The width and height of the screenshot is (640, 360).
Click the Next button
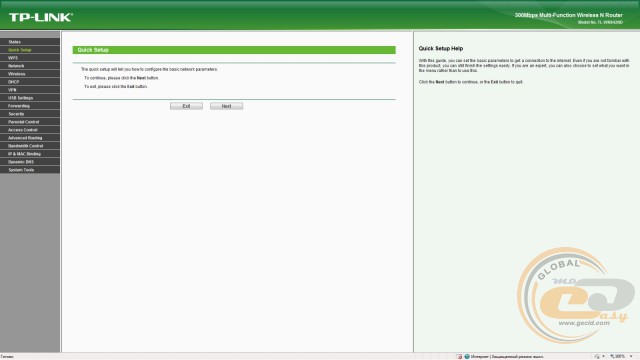pyautogui.click(x=227, y=106)
